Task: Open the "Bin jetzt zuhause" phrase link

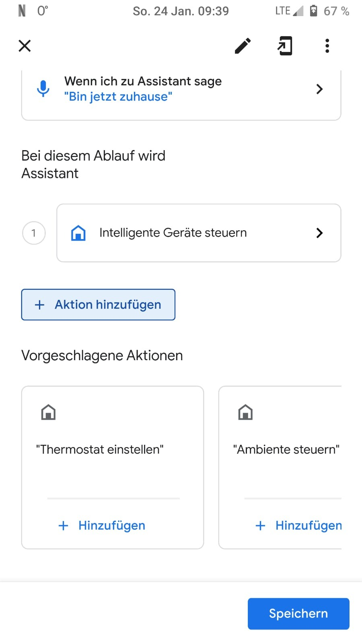Action: point(118,97)
